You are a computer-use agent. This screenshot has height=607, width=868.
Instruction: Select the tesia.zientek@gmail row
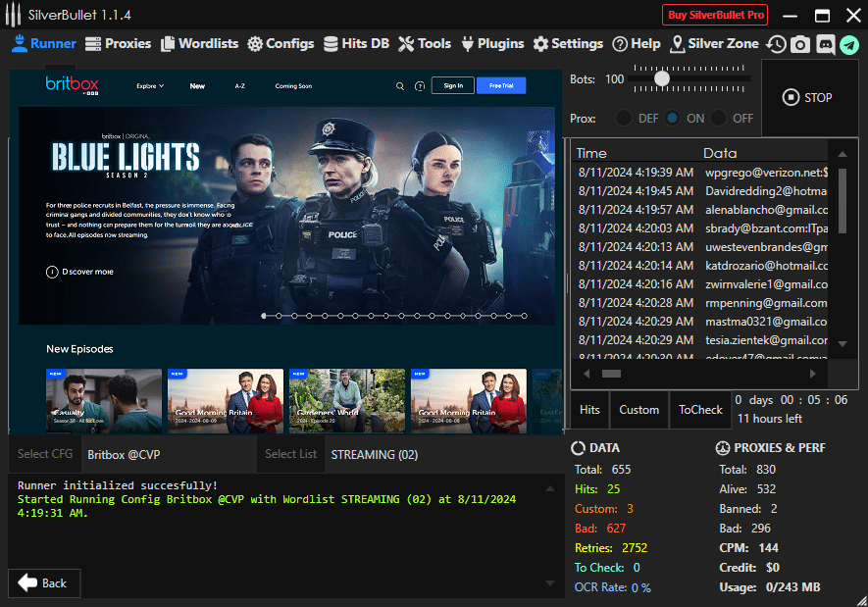[700, 339]
